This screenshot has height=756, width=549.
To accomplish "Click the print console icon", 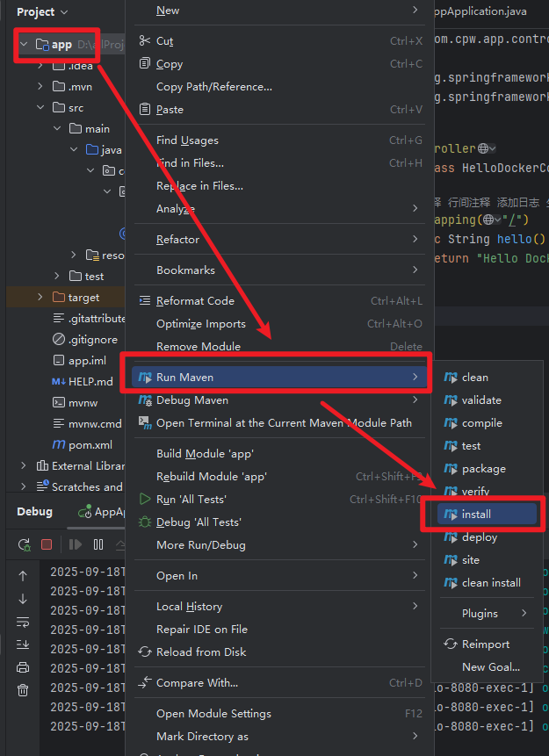I will 23,667.
